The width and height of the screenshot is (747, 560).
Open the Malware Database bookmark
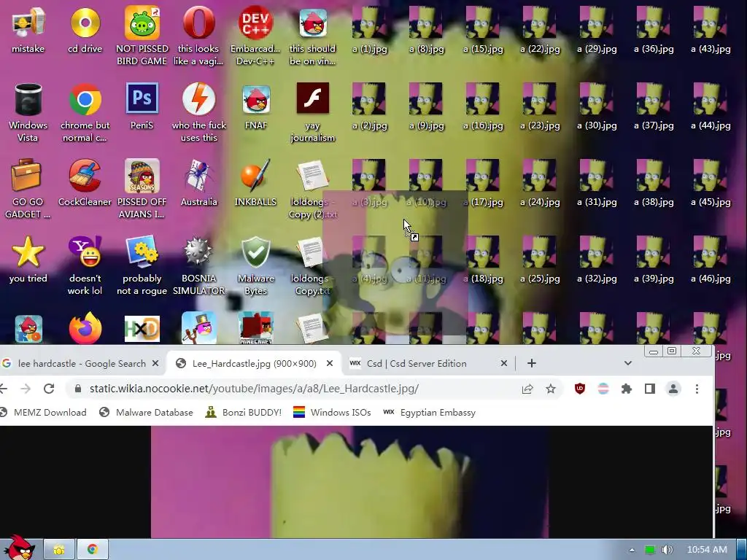146,413
